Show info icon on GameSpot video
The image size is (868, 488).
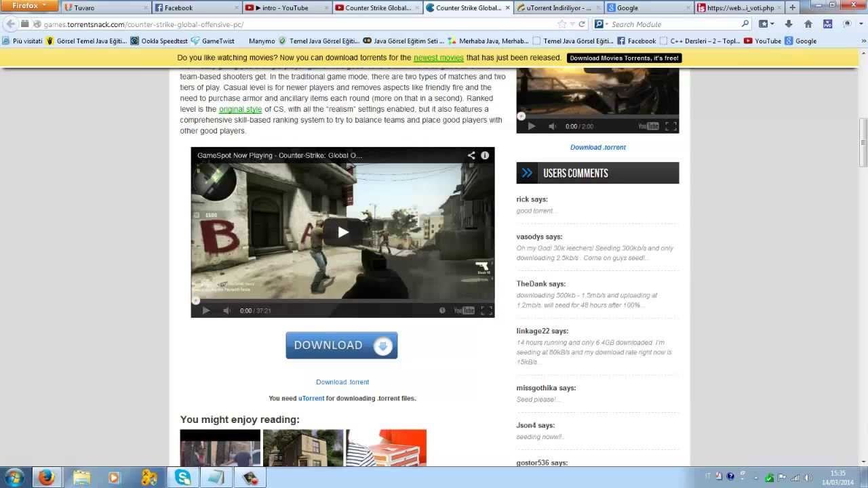point(485,155)
